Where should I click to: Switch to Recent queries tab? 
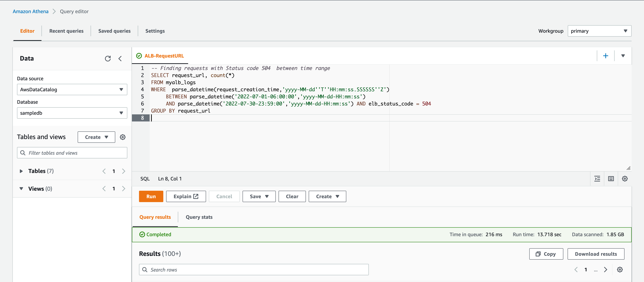66,31
